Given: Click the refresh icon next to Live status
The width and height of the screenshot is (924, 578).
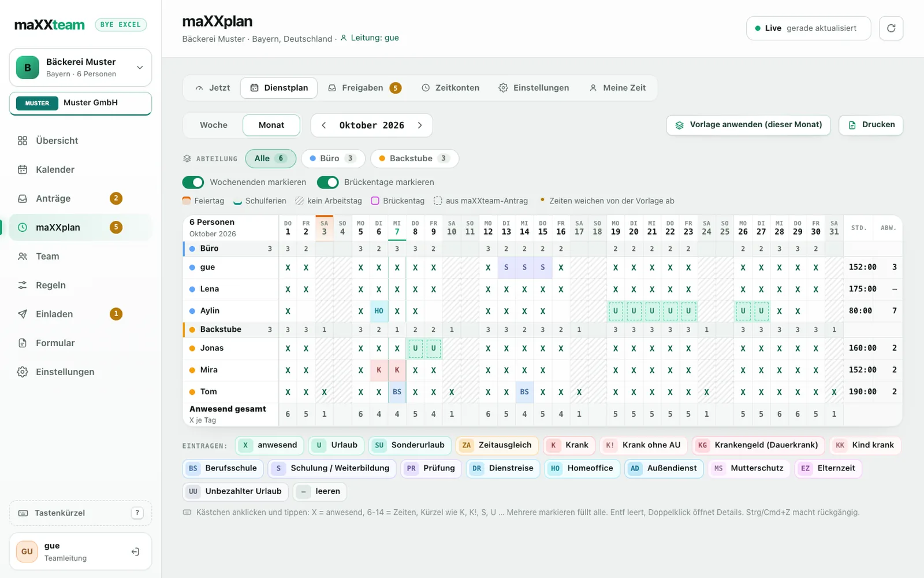Looking at the screenshot, I should click(891, 28).
